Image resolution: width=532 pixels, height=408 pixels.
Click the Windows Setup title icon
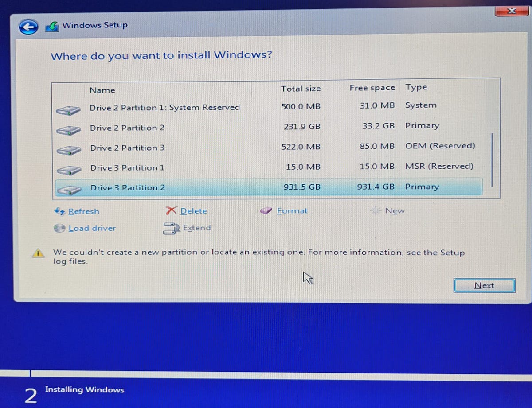52,27
